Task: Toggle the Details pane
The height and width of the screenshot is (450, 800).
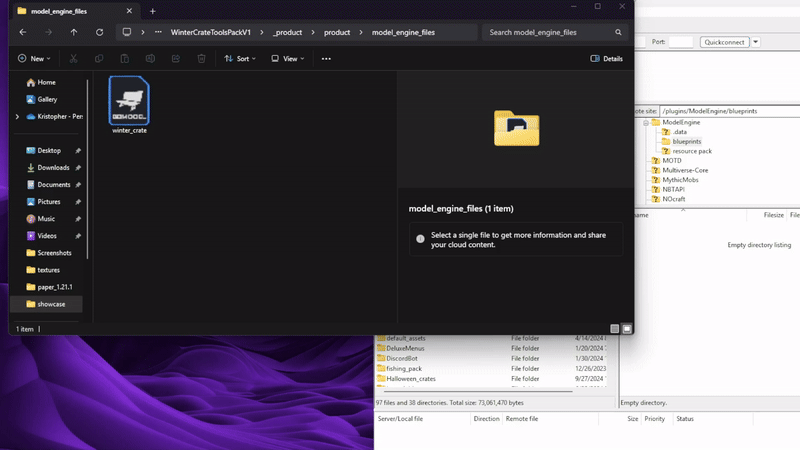Action: pos(607,59)
